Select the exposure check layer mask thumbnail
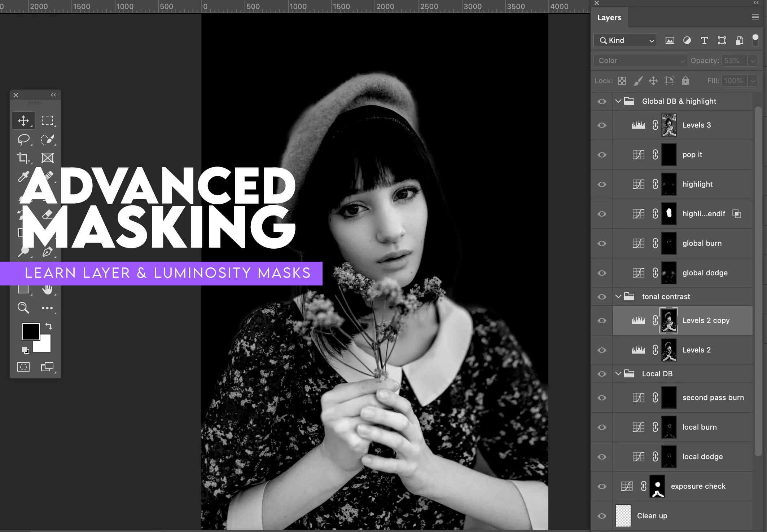 tap(657, 486)
